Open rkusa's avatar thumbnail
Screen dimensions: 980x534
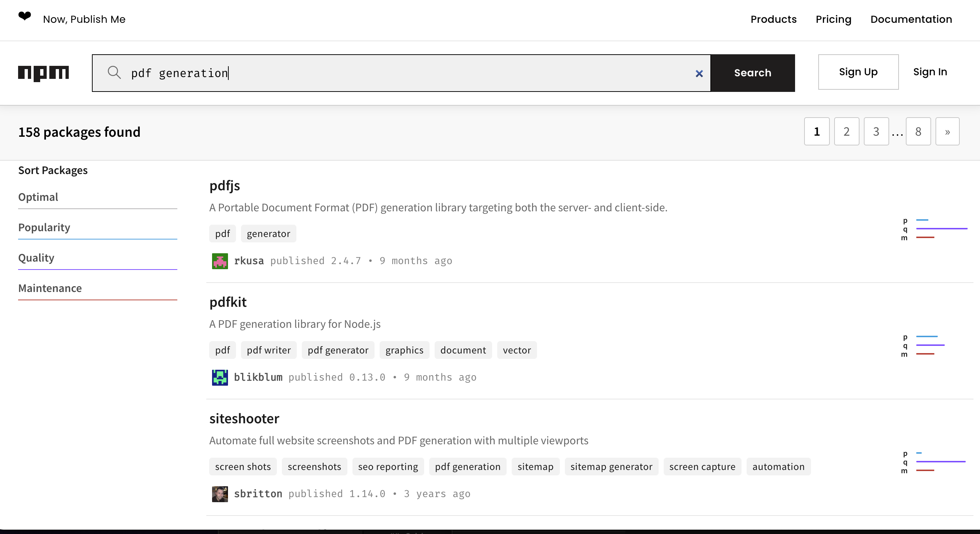(x=220, y=261)
